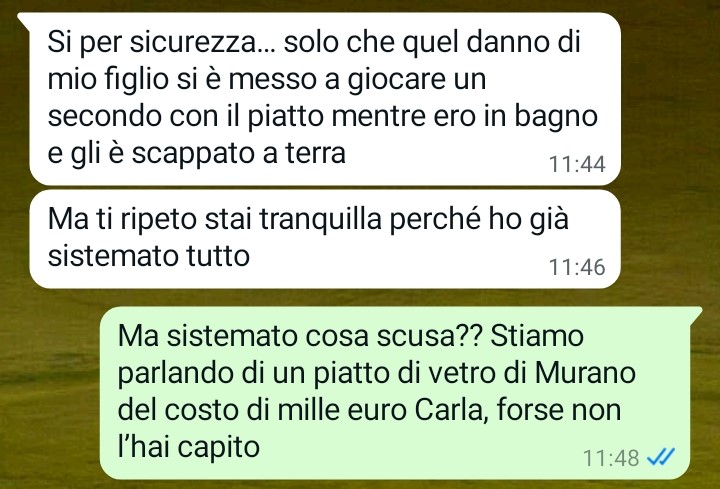Click the 11:48 timestamp
This screenshot has width=720, height=489.
[x=611, y=458]
